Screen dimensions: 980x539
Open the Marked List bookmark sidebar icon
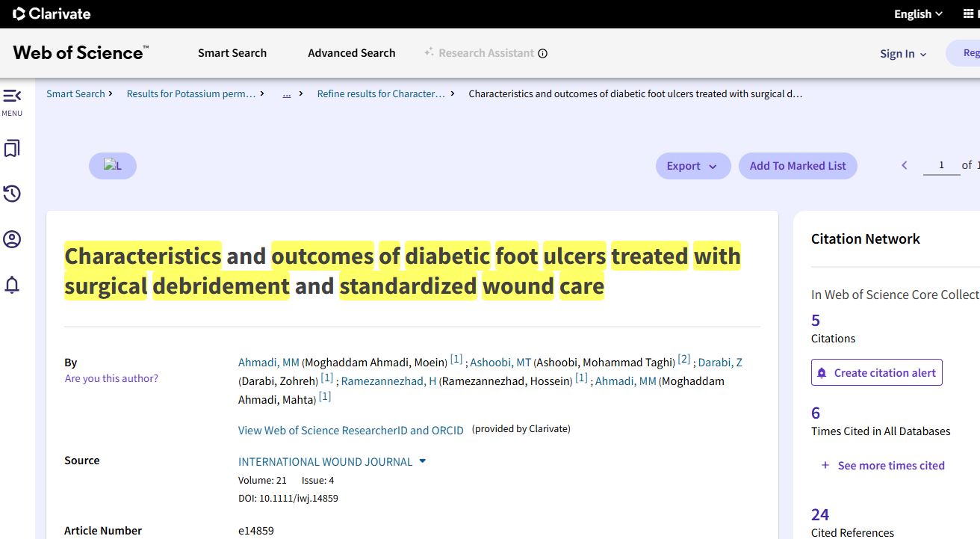pos(12,149)
